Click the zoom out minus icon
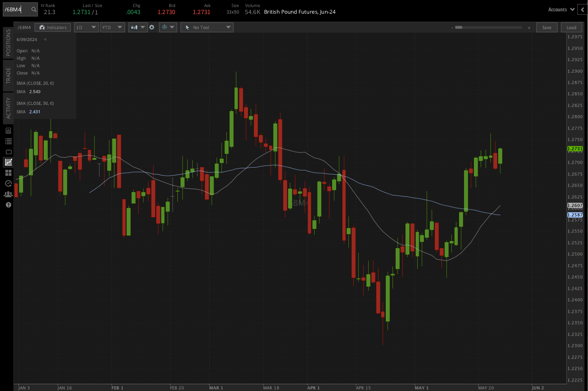The image size is (588, 391). [x=452, y=28]
